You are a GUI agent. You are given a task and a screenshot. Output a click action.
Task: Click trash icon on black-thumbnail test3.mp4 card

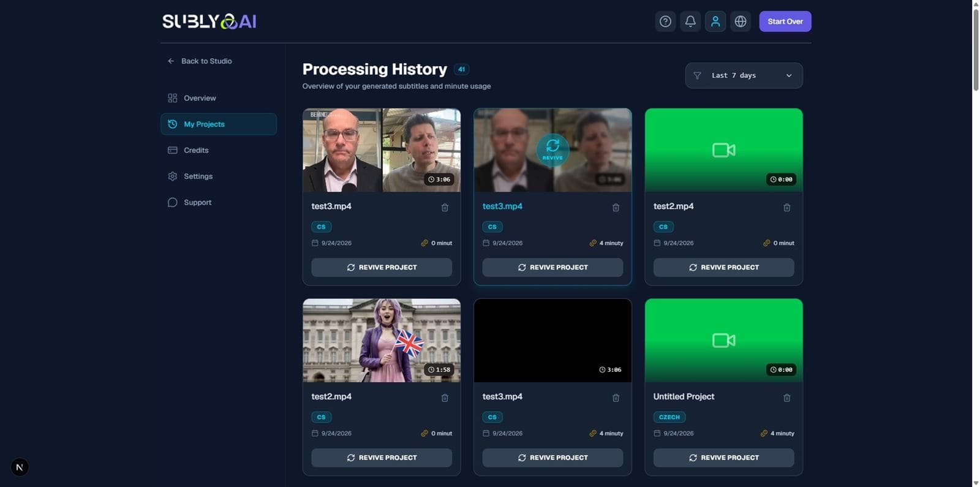click(x=616, y=398)
